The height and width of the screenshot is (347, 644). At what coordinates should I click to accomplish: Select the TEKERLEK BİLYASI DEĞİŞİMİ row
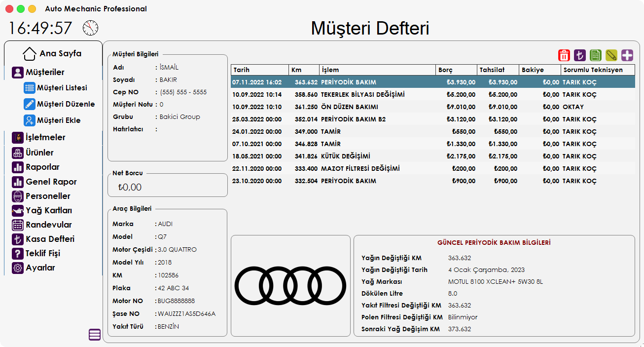(x=433, y=94)
